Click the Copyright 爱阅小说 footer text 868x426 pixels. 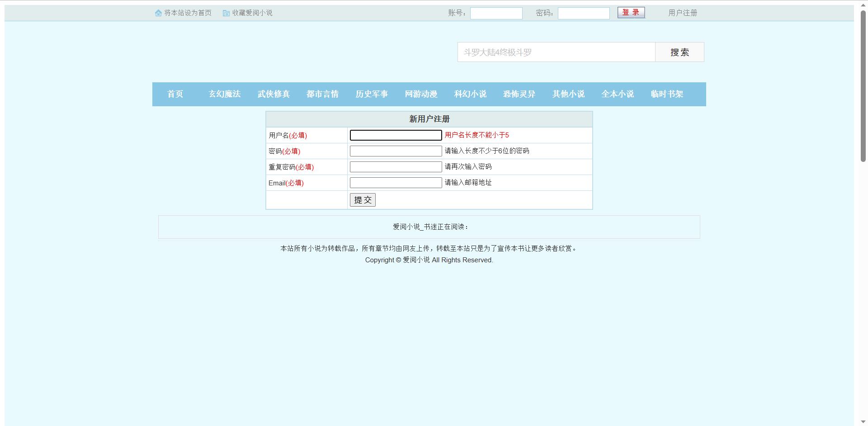pyautogui.click(x=429, y=260)
